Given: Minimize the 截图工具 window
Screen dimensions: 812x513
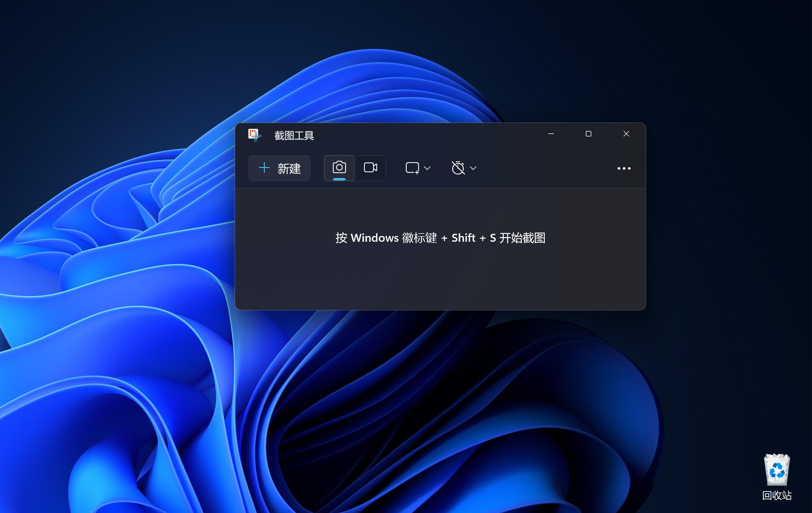Looking at the screenshot, I should coord(551,134).
